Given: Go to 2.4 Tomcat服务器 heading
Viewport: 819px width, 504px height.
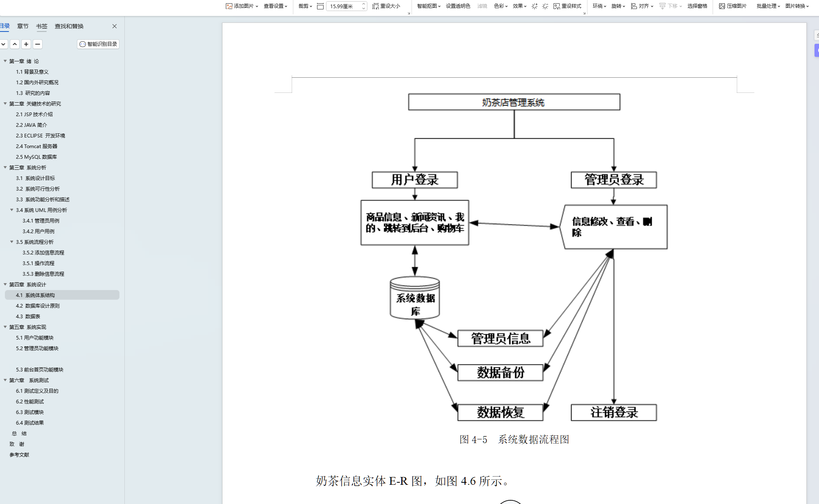Looking at the screenshot, I should tap(37, 146).
